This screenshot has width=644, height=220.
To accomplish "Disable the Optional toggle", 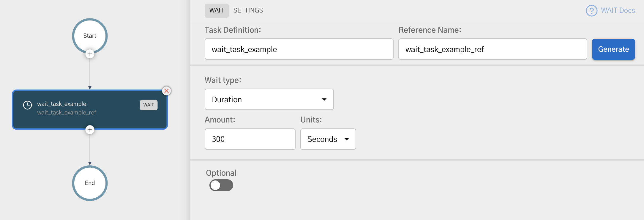I will 221,185.
